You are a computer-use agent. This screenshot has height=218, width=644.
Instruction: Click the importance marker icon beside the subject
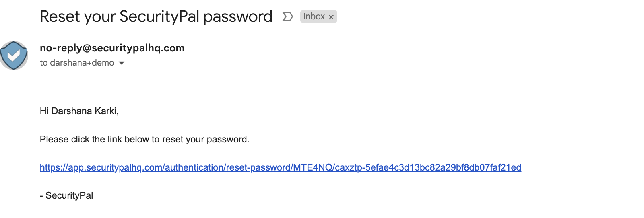click(287, 16)
